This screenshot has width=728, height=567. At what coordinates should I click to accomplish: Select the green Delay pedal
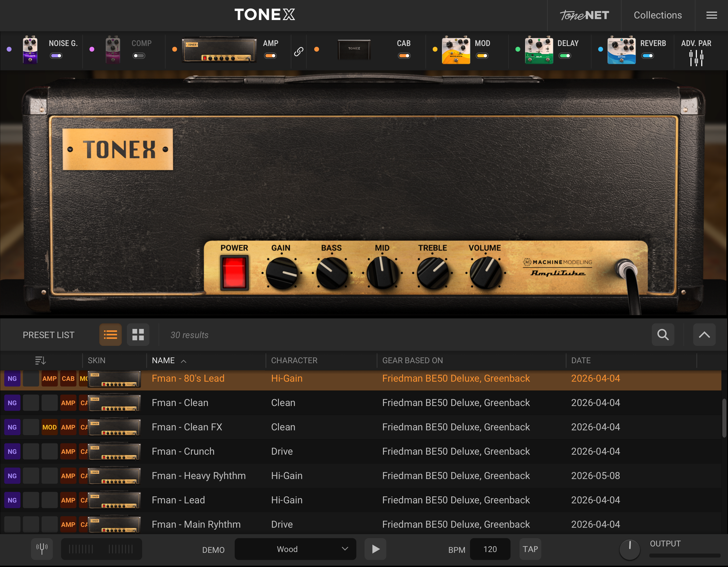tap(539, 50)
